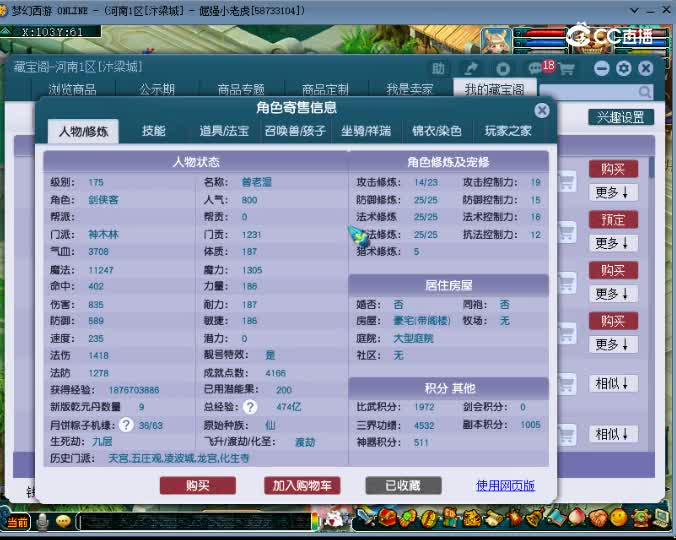The height and width of the screenshot is (540, 676).
Task: Click the share arrow icon in the header
Action: (471, 69)
